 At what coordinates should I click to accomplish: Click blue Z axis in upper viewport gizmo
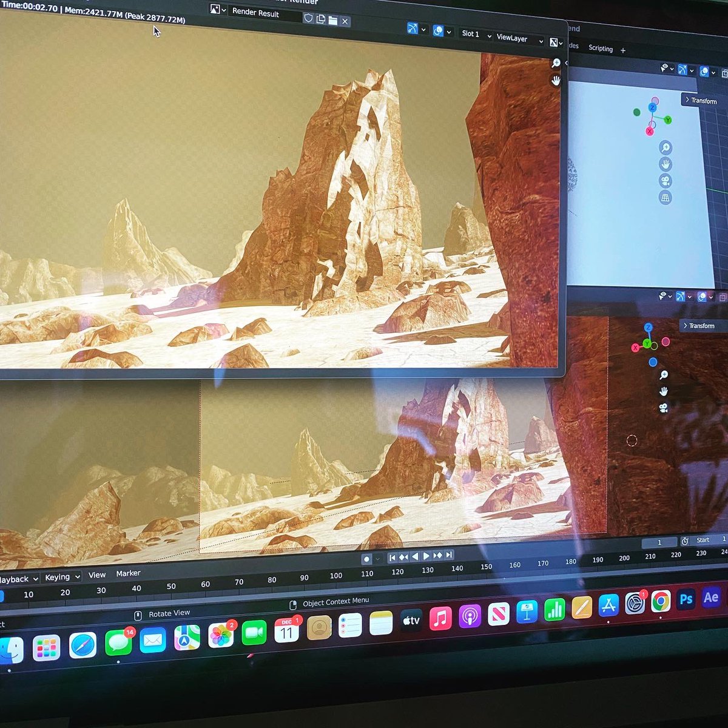pyautogui.click(x=652, y=107)
